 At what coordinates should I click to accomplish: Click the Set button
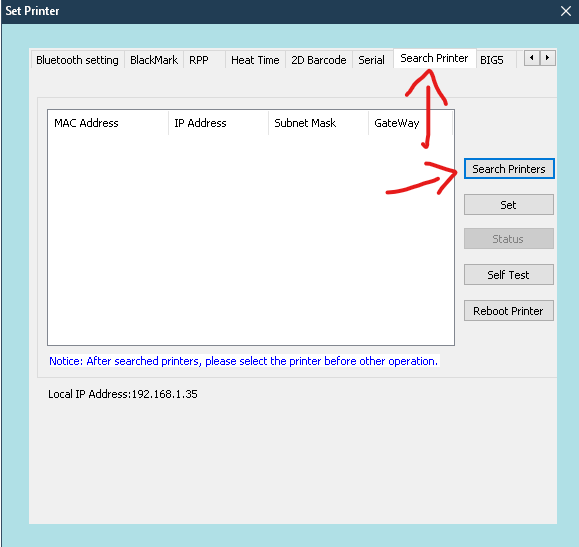(x=509, y=205)
